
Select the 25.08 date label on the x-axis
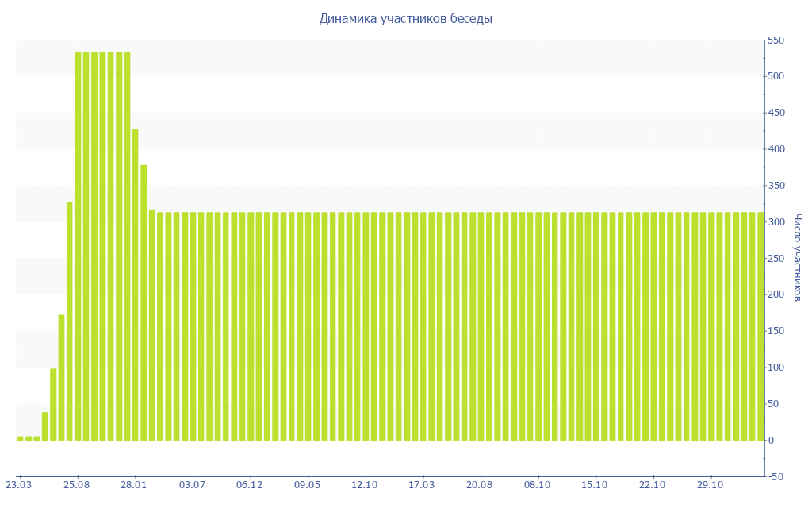(x=77, y=484)
